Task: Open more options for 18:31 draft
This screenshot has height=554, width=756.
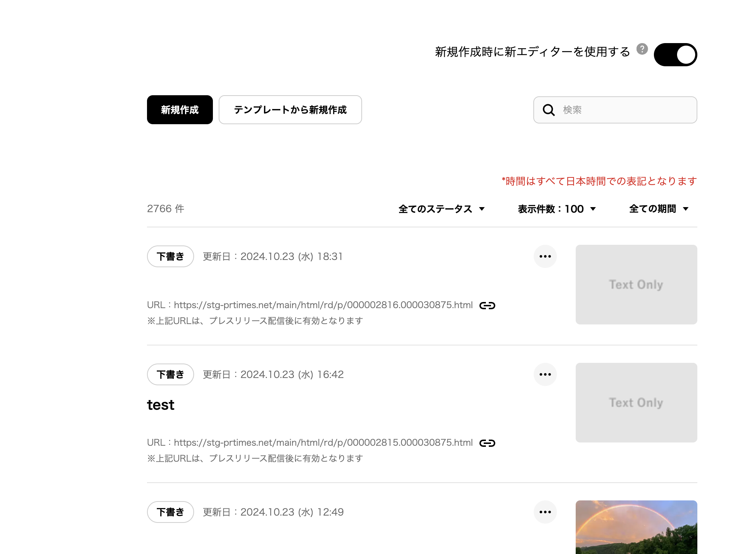Action: coord(545,256)
